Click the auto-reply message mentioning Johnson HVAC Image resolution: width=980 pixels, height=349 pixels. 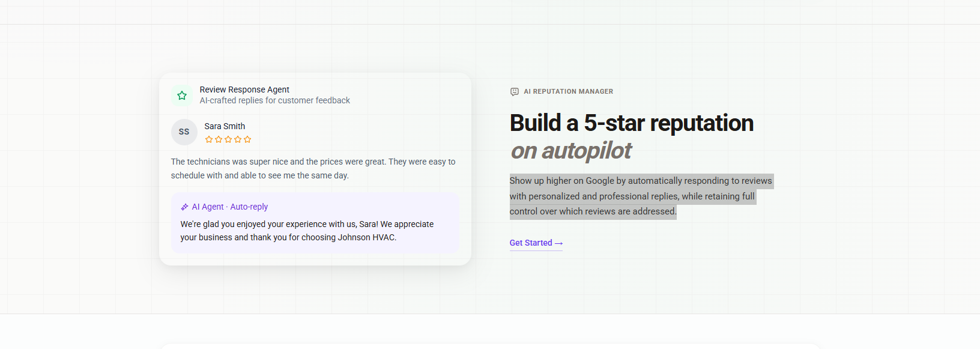307,231
